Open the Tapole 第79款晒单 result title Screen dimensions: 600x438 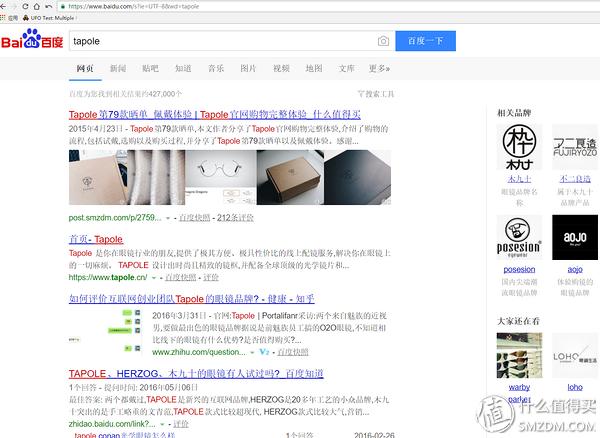point(215,114)
